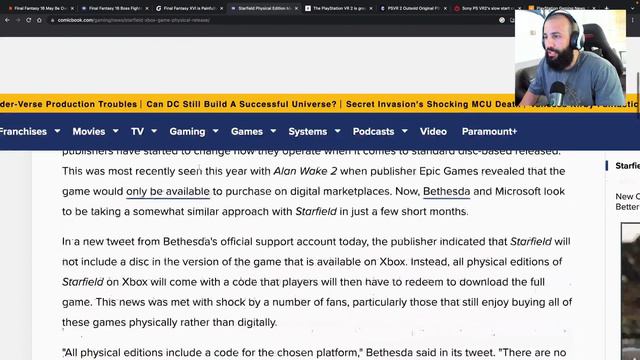This screenshot has height=360, width=640.
Task: Open the Games nav menu
Action: [x=247, y=131]
